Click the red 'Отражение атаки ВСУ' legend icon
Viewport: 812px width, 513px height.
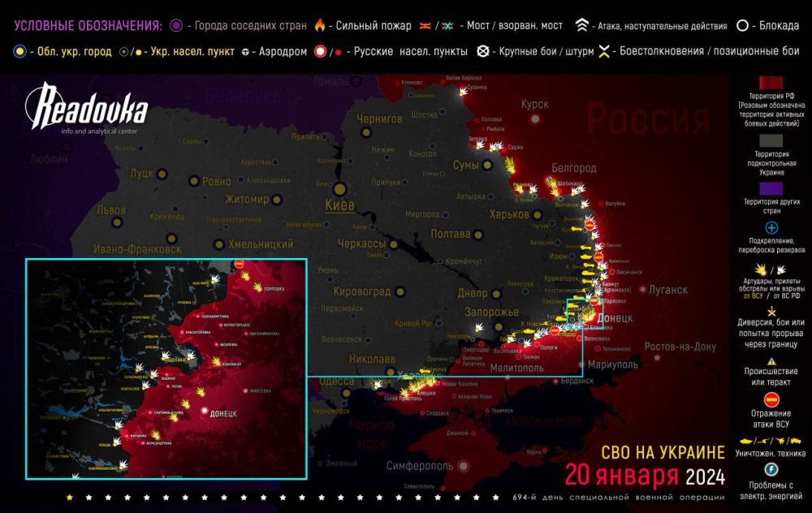[771, 398]
